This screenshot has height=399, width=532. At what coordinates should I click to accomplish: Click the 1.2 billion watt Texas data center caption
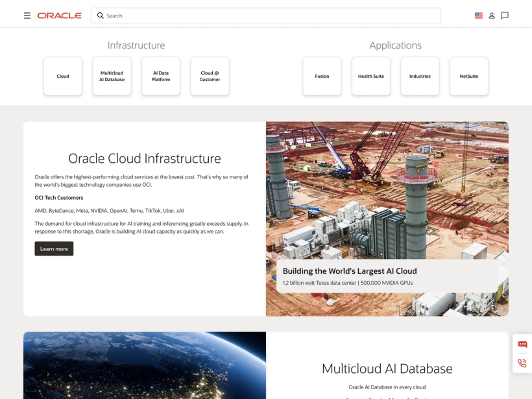pos(348,283)
